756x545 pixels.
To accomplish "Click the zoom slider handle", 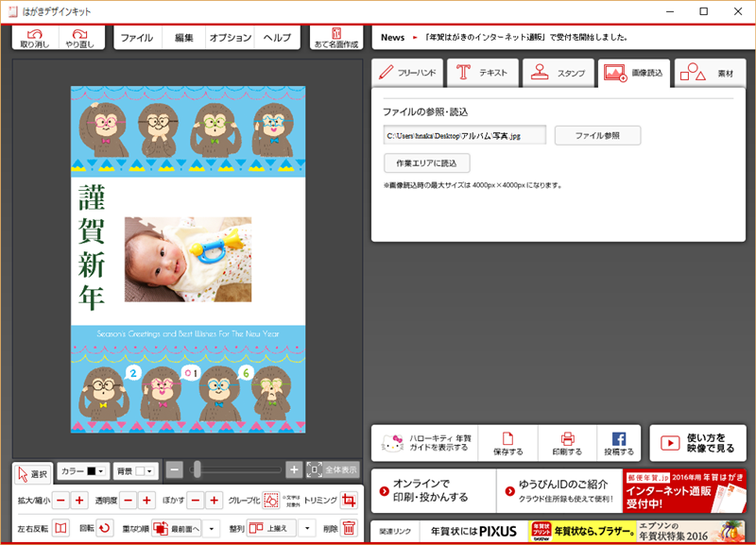I will (197, 469).
